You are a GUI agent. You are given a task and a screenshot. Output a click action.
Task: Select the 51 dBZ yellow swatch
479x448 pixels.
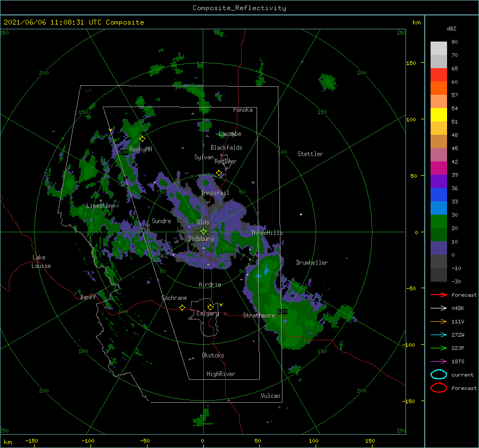point(439,115)
